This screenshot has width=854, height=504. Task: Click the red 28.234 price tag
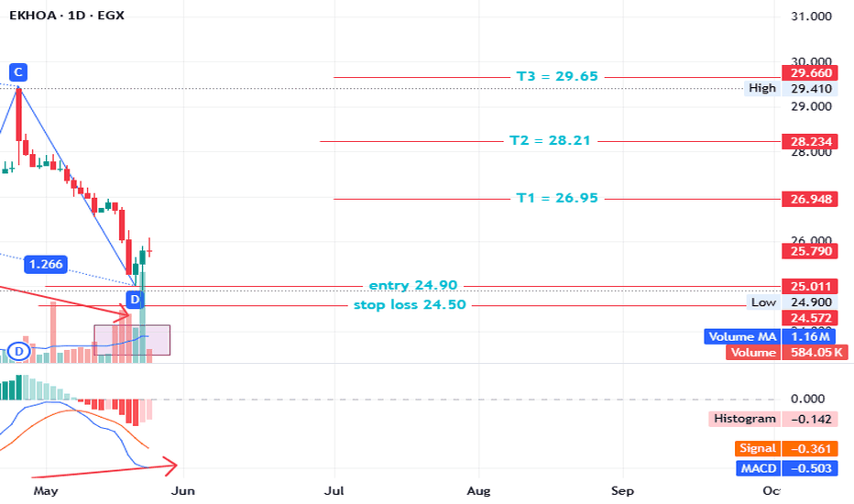(809, 142)
